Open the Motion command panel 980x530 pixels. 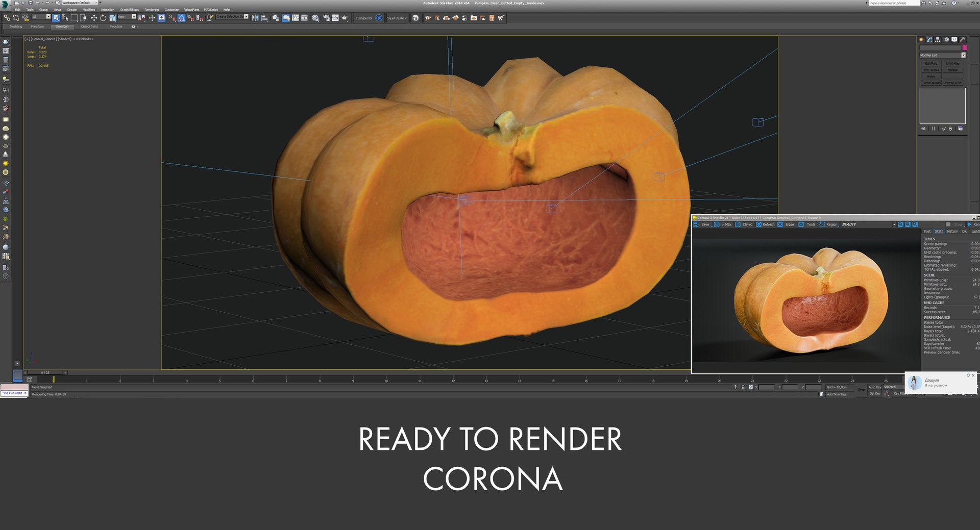(x=946, y=39)
